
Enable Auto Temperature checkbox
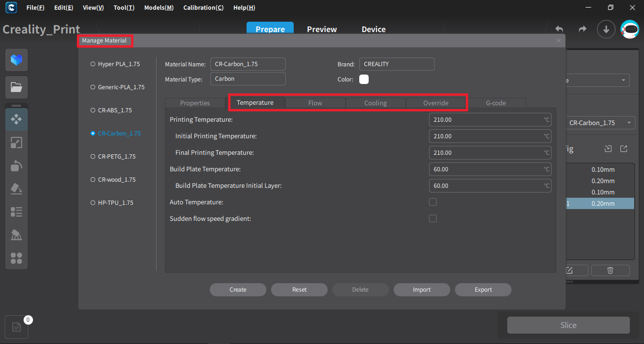pos(433,202)
